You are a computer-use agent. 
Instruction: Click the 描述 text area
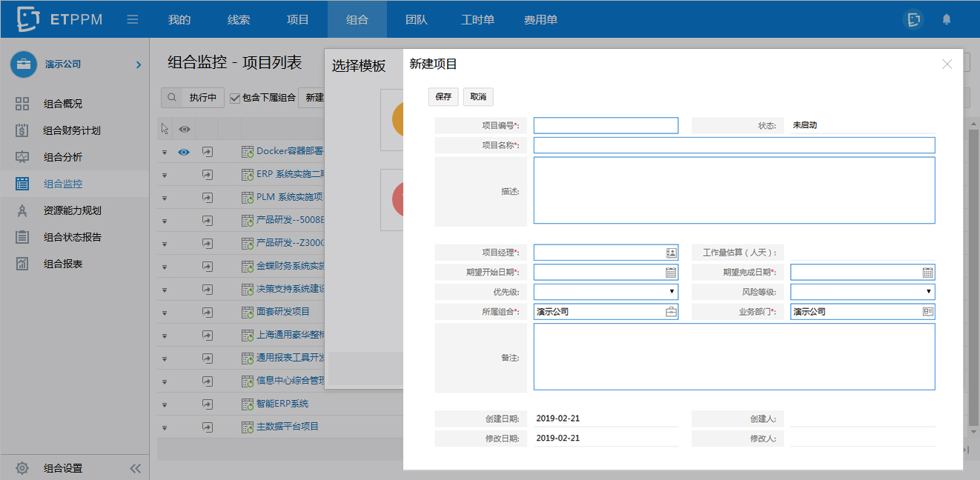tap(735, 190)
